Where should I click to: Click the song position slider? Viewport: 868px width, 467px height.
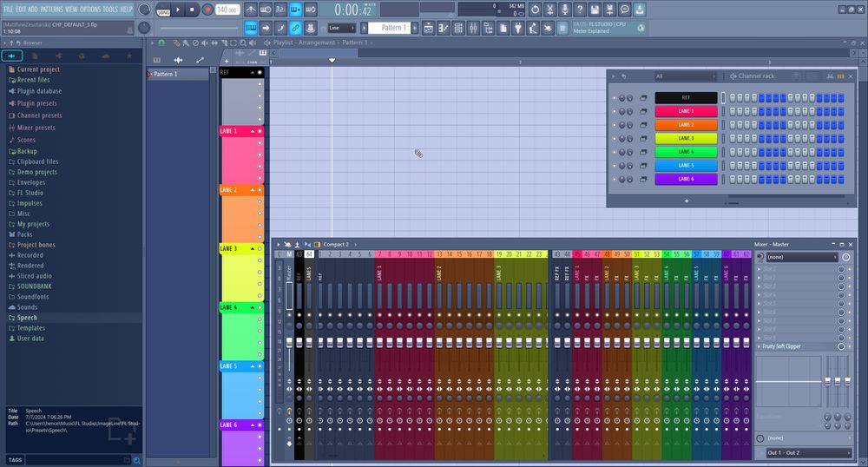point(200,28)
